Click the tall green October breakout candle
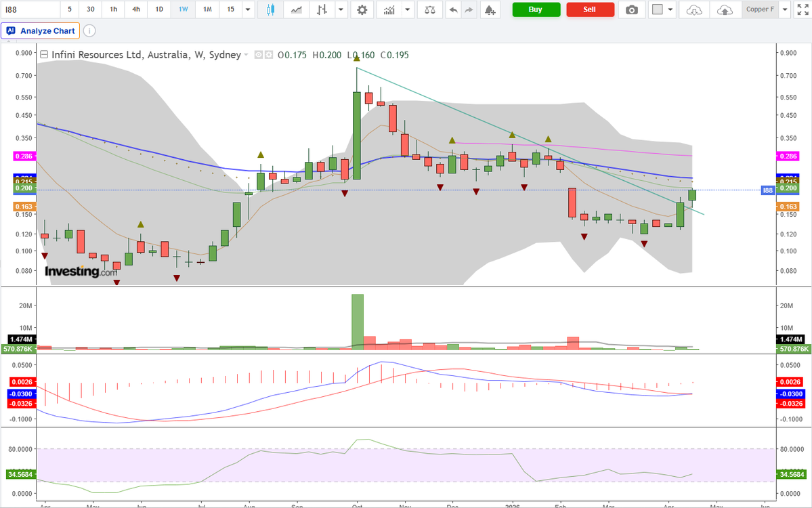 (357, 135)
